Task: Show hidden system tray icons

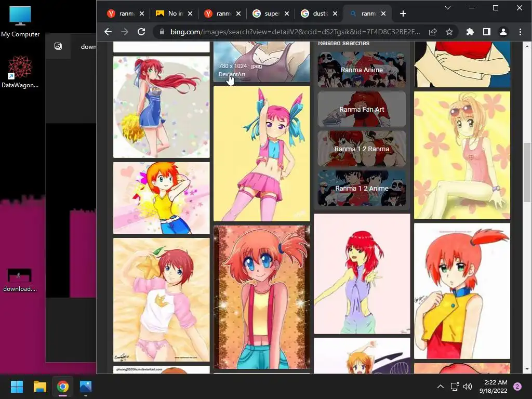Action: (x=440, y=387)
